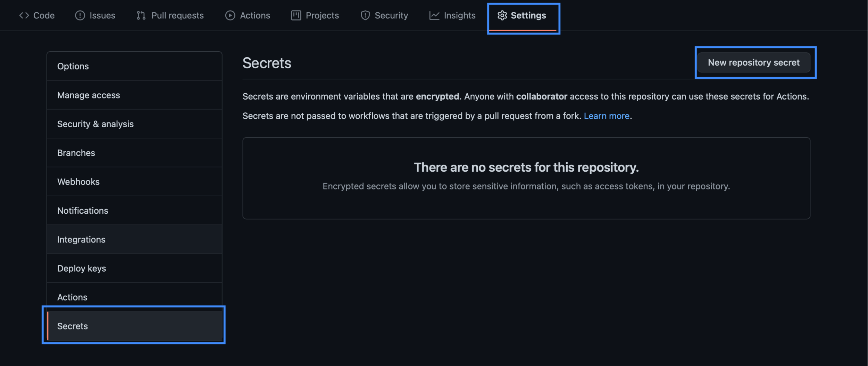868x366 pixels.
Task: Click the Security shield icon
Action: (x=365, y=16)
